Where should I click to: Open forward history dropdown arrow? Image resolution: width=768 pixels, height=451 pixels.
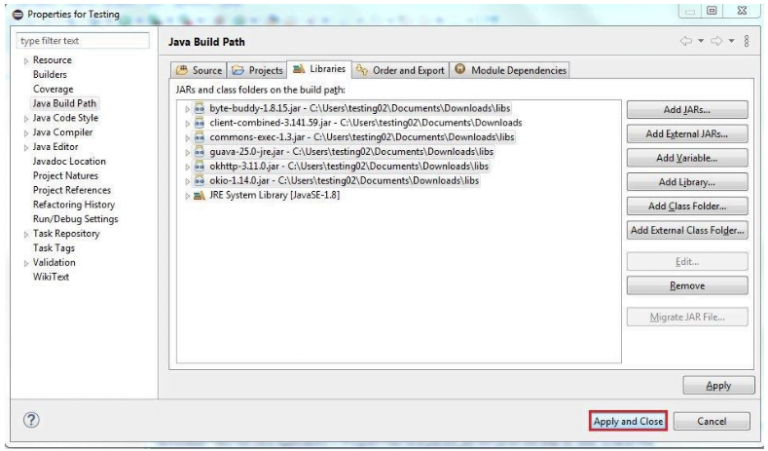[x=731, y=41]
